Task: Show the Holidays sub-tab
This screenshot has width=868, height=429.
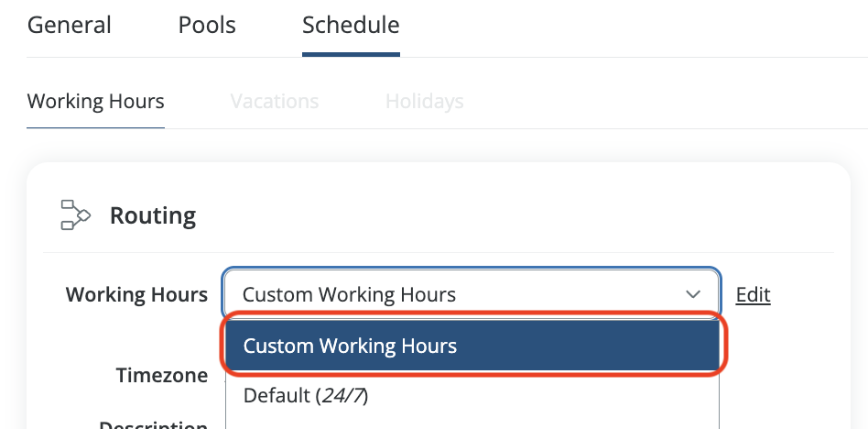Action: coord(424,101)
